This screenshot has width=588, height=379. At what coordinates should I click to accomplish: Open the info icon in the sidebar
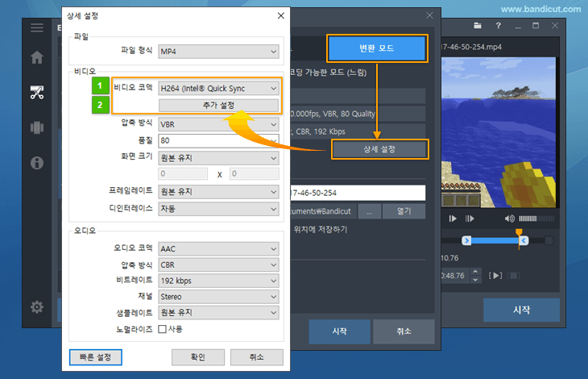36,163
